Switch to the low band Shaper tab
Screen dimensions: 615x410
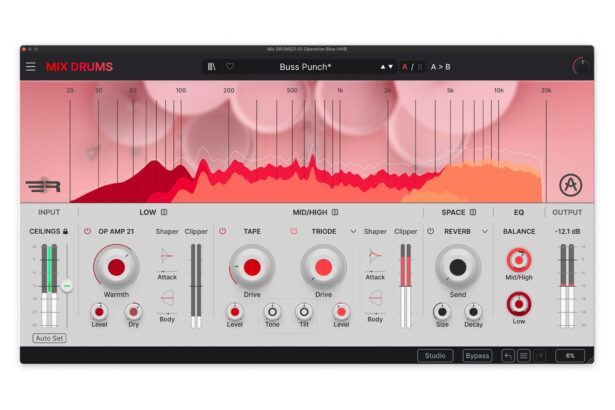coord(167,231)
